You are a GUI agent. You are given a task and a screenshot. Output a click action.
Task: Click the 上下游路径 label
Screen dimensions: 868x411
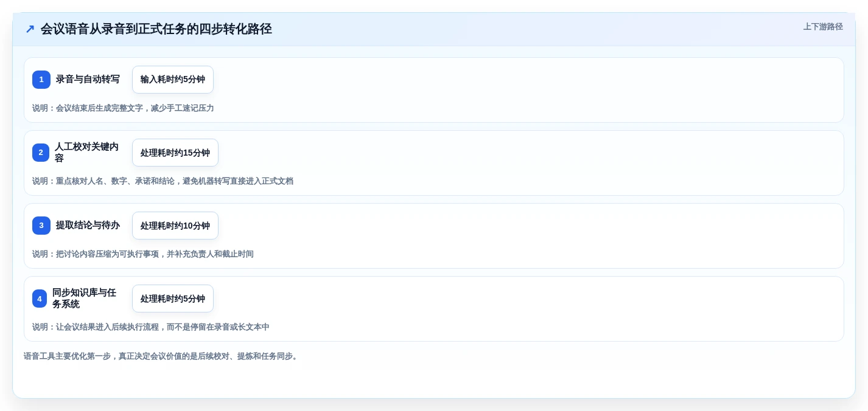[823, 27]
